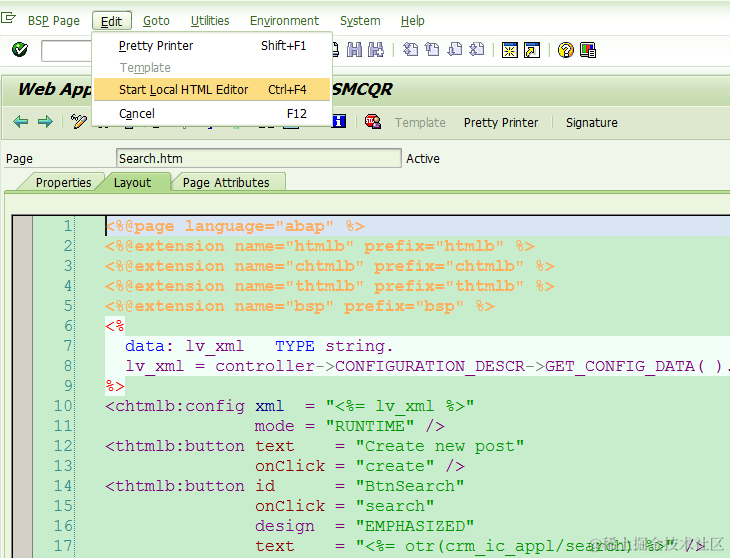
Task: Open the Utilities menu
Action: (x=210, y=21)
